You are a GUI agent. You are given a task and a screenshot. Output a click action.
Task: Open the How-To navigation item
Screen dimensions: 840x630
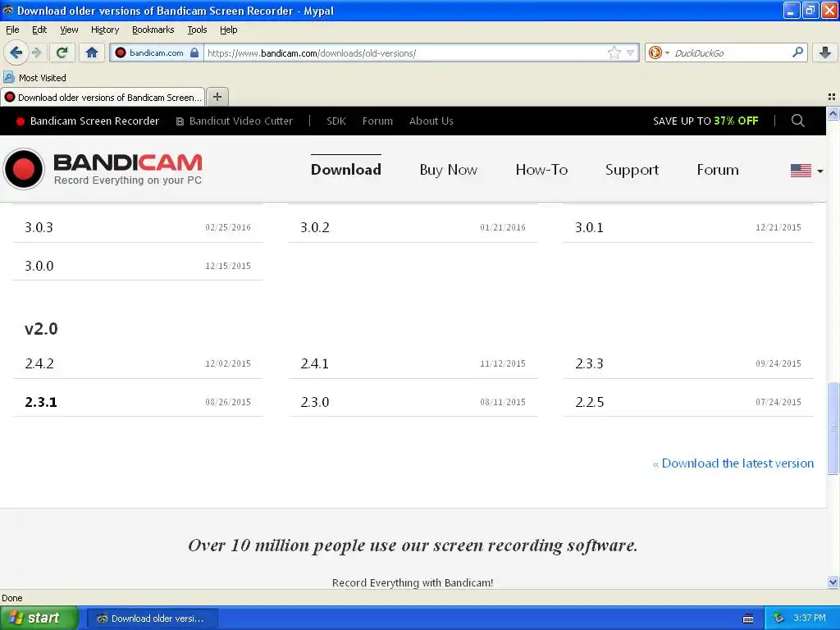(541, 169)
